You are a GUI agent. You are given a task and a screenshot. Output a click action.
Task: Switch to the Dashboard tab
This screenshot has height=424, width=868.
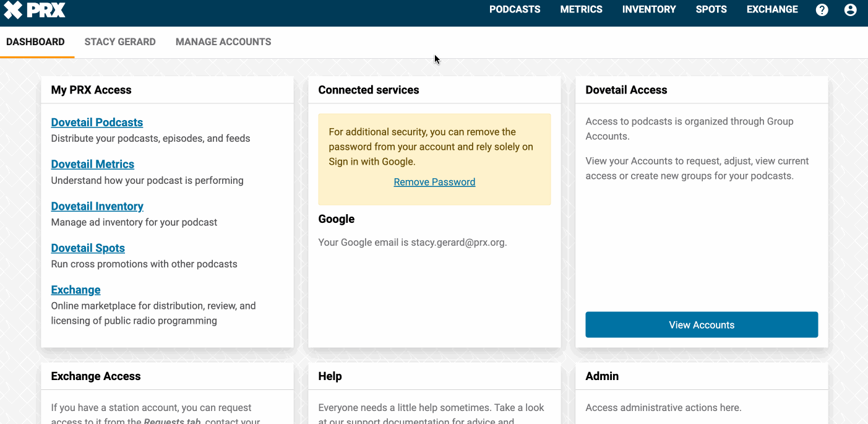click(x=35, y=42)
